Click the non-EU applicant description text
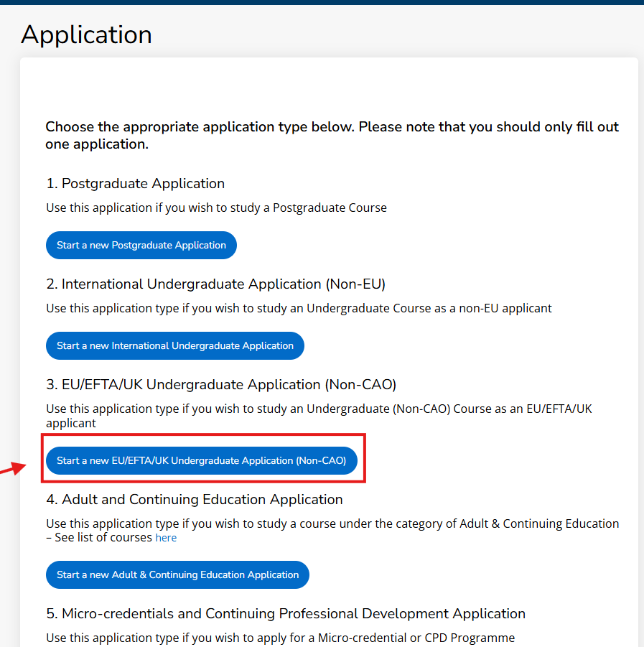This screenshot has width=644, height=647. [x=299, y=308]
